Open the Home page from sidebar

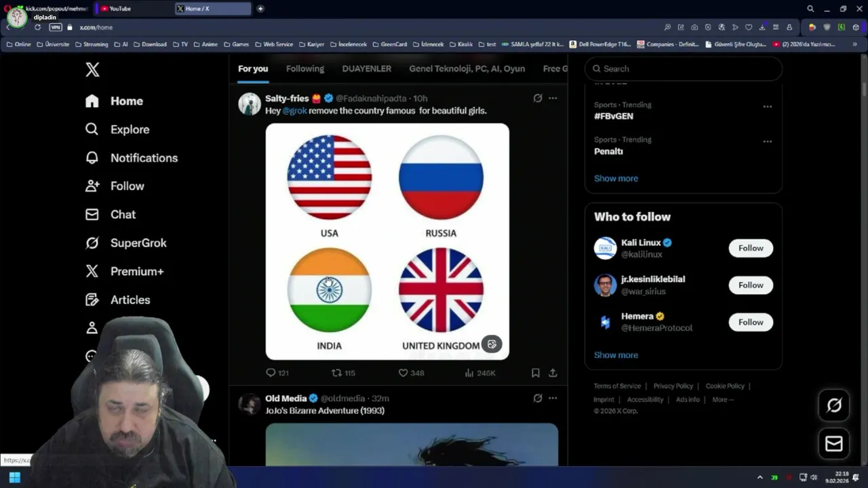coord(114,101)
